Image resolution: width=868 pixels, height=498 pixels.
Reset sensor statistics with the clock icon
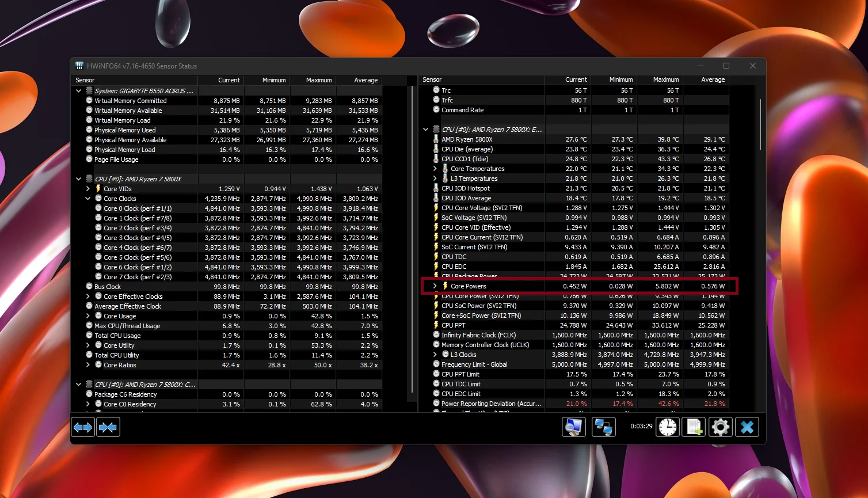[668, 427]
